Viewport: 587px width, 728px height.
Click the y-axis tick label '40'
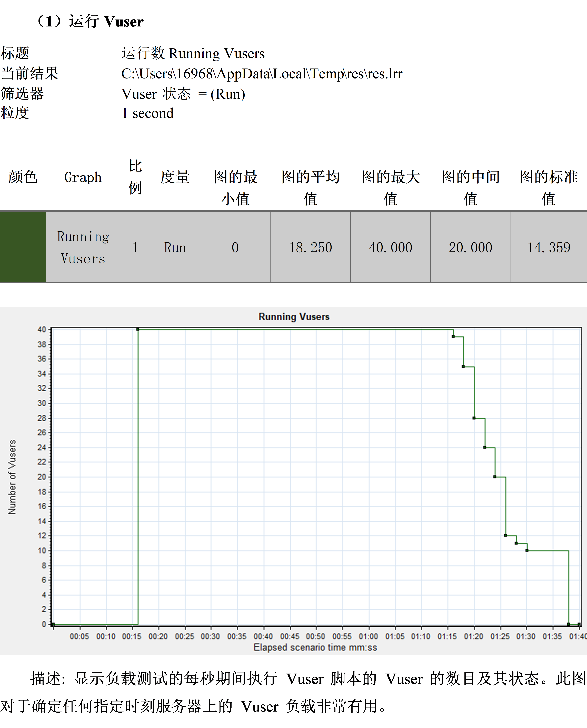[42, 329]
